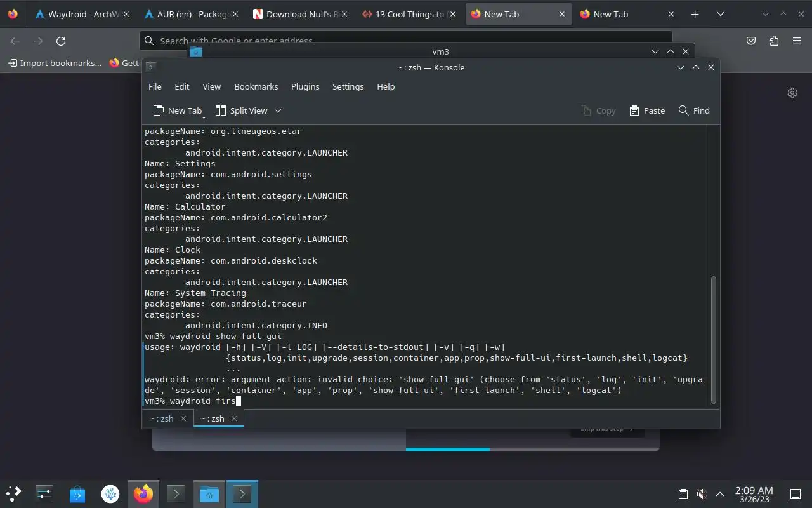Click Konsole Split View button
This screenshot has width=812, height=508.
tap(242, 110)
